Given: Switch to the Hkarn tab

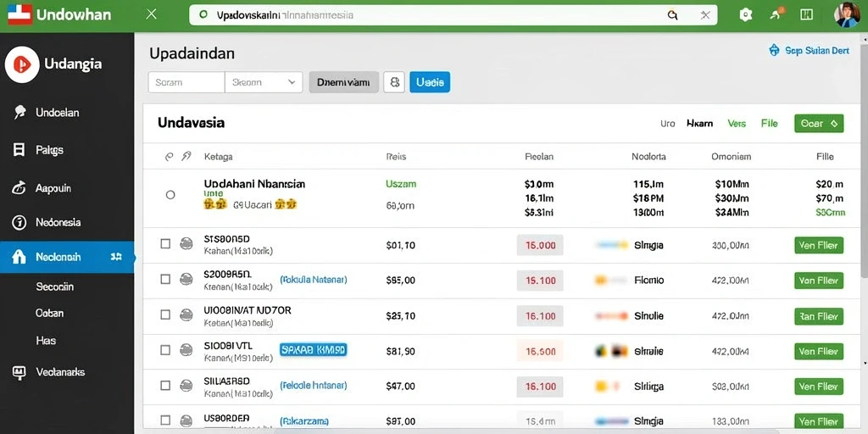Looking at the screenshot, I should point(699,124).
